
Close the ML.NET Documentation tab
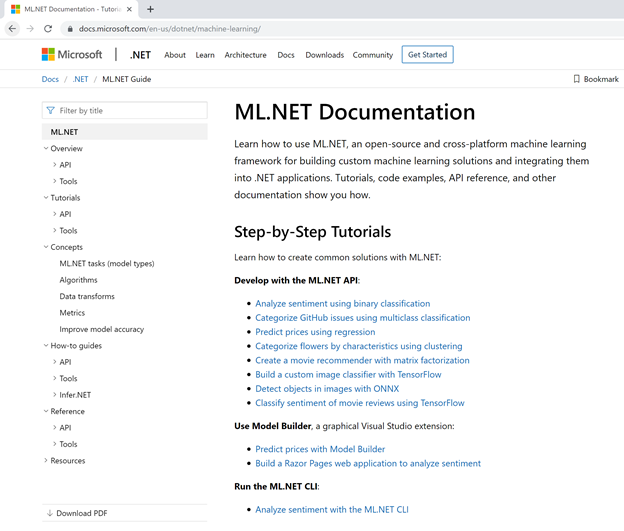[x=129, y=9]
